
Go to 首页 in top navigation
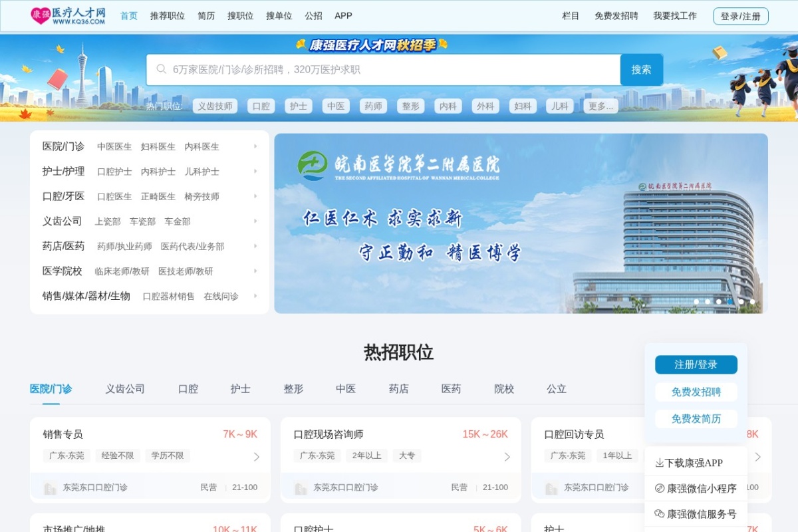pos(129,16)
